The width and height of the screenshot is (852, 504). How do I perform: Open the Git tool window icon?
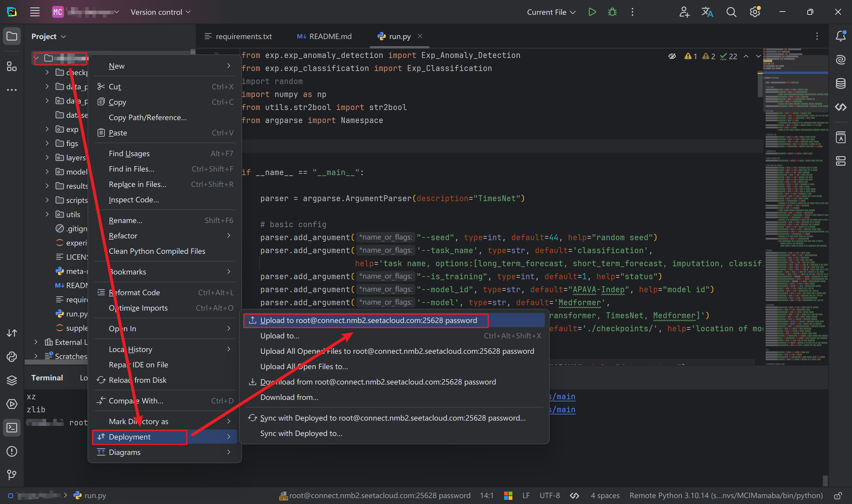point(12,474)
